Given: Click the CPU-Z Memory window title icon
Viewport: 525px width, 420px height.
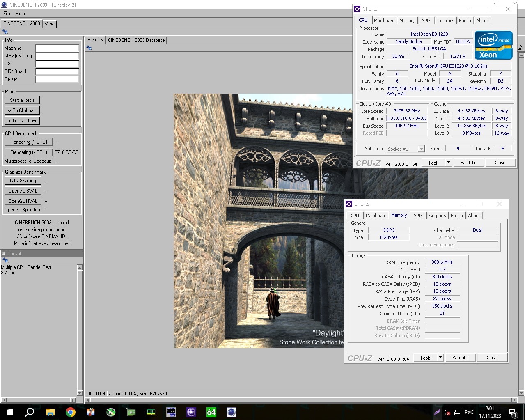Looking at the screenshot, I should [x=349, y=204].
